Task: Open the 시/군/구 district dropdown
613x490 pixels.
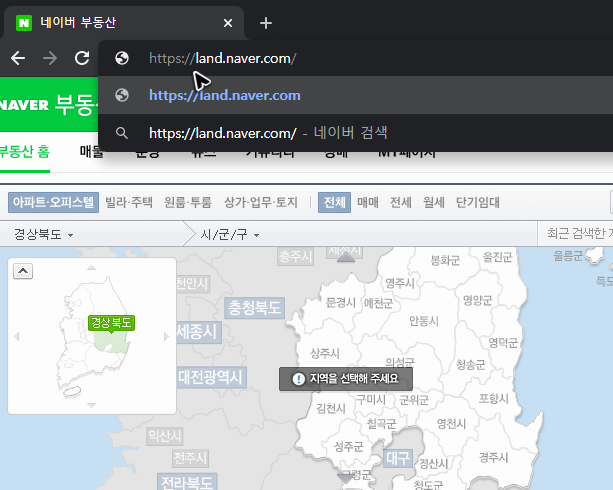Action: 229,234
